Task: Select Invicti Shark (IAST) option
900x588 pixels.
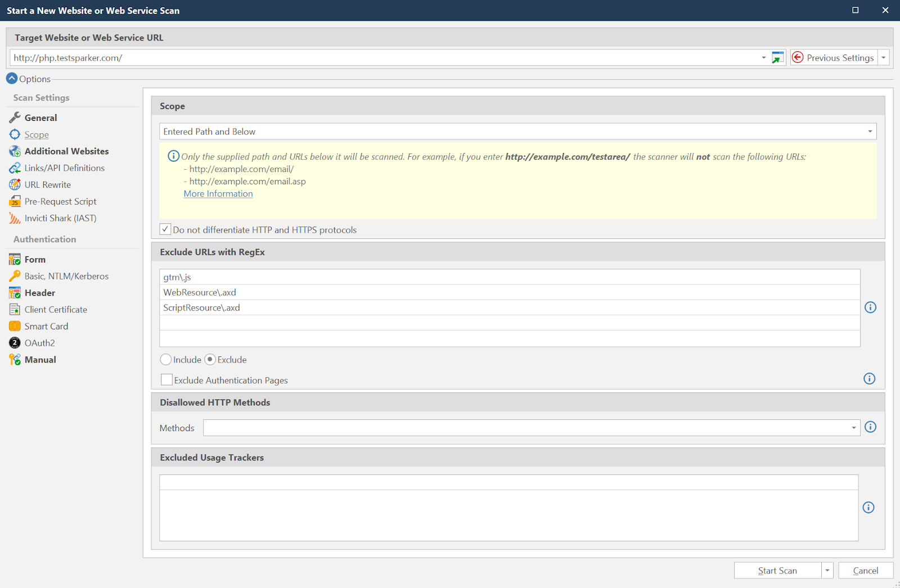Action: (60, 218)
